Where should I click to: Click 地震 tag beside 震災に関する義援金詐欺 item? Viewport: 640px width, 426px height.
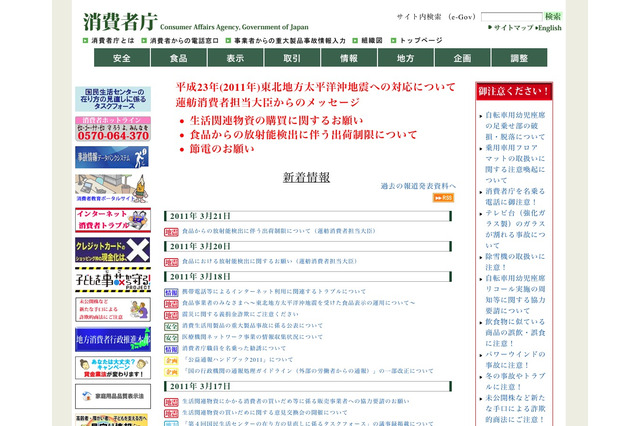click(171, 315)
